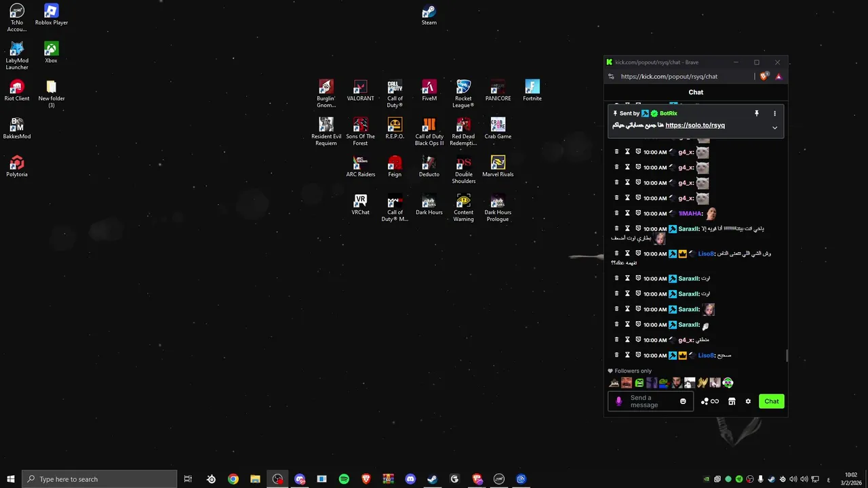Open Polytoria desktop shortcut
Screen dimensions: 868x488
click(17, 167)
